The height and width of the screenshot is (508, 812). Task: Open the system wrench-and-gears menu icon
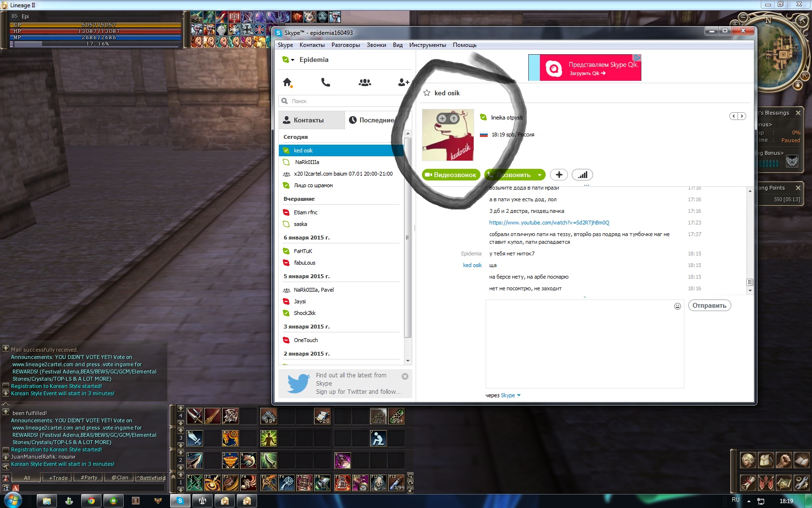coord(801,482)
